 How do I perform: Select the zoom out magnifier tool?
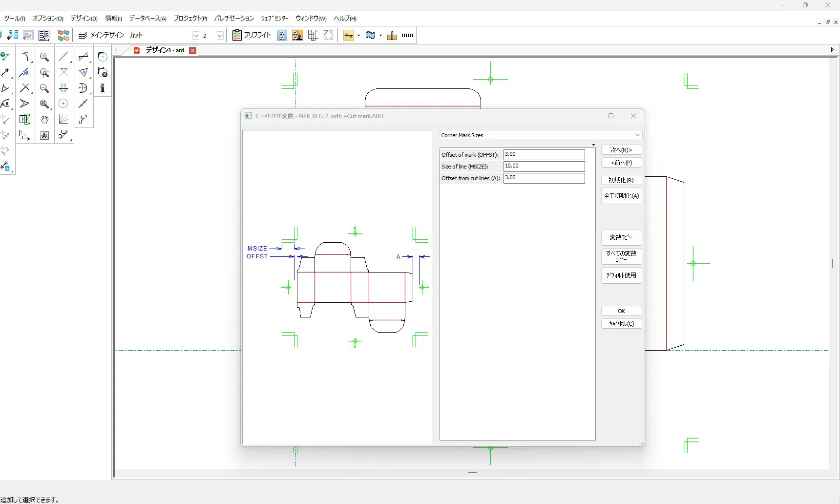tap(44, 88)
